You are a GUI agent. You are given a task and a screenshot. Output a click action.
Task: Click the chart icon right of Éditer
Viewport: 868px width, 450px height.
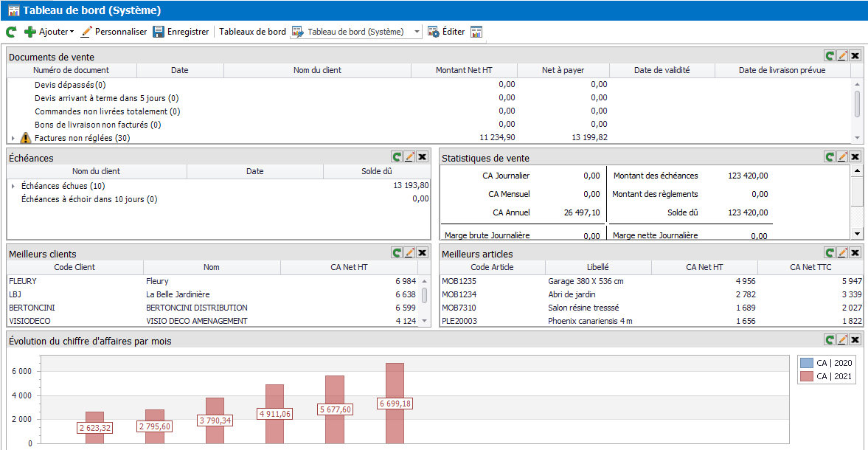tap(476, 32)
